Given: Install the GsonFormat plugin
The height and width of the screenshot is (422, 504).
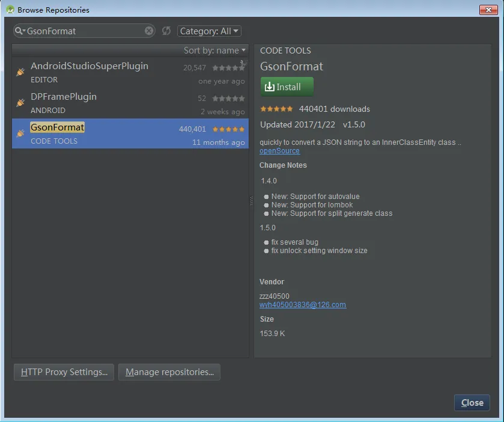Looking at the screenshot, I should pos(287,87).
